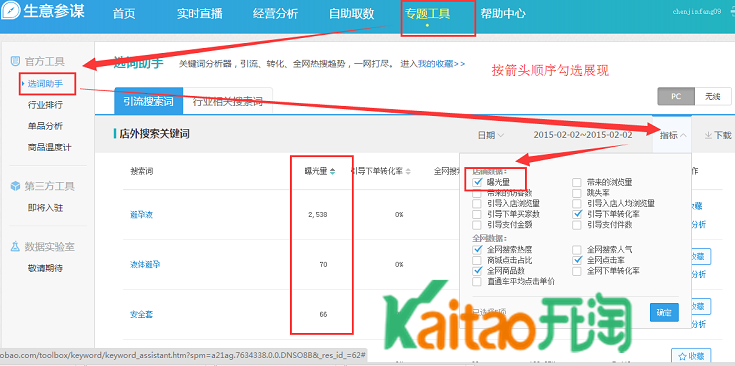Screen dimensions: 735x366
Task: Click the 店外搜索关键词 section title
Action: tap(154, 134)
